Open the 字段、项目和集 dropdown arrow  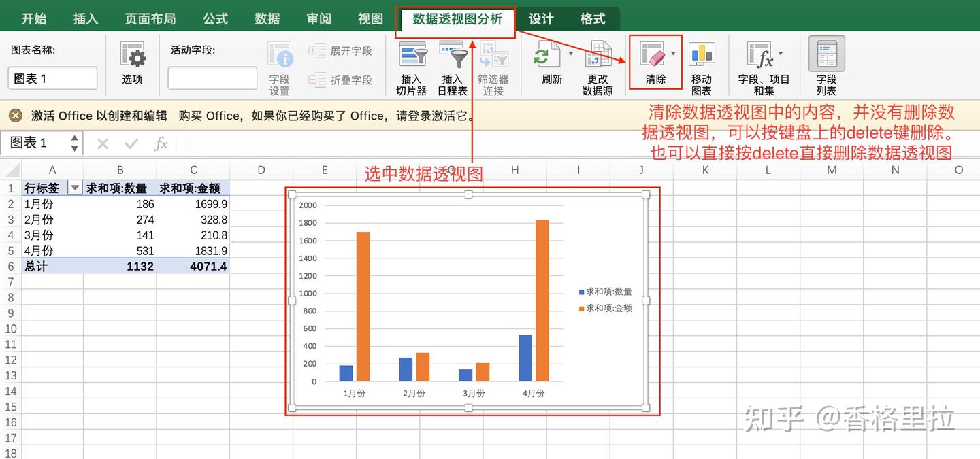point(781,54)
